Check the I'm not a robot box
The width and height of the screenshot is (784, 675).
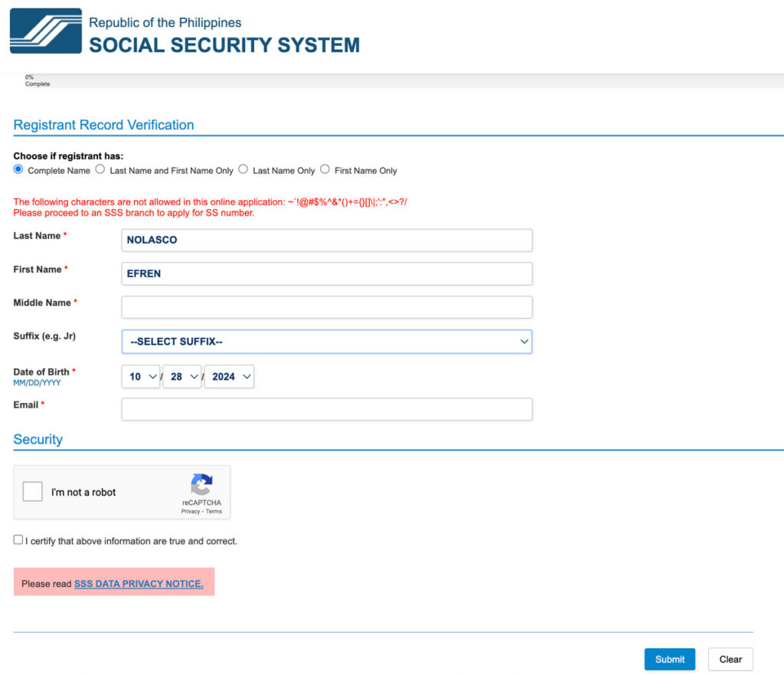click(x=32, y=491)
